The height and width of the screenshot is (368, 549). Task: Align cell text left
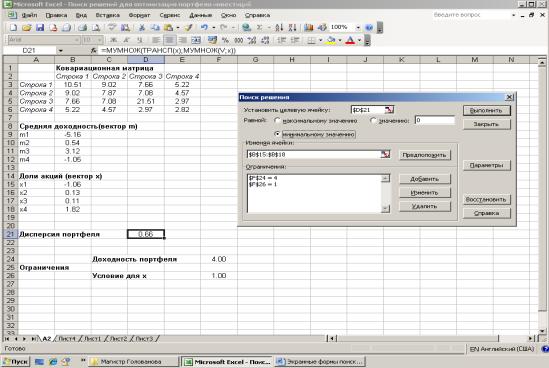(156, 40)
